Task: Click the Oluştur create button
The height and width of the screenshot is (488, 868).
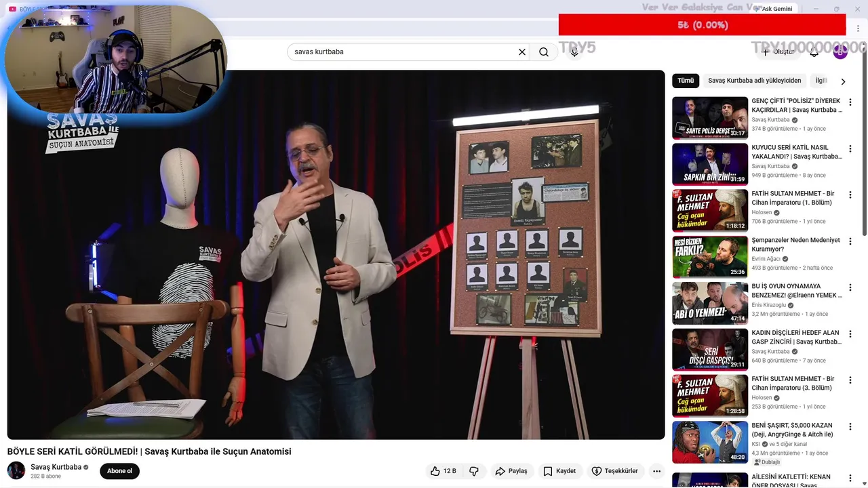Action: click(x=778, y=52)
